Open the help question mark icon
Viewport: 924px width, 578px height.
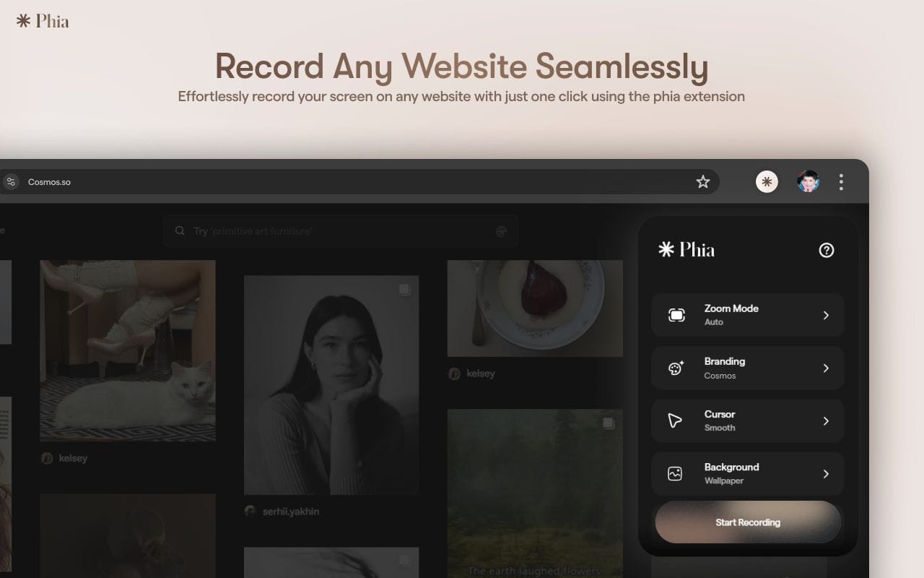pyautogui.click(x=827, y=250)
